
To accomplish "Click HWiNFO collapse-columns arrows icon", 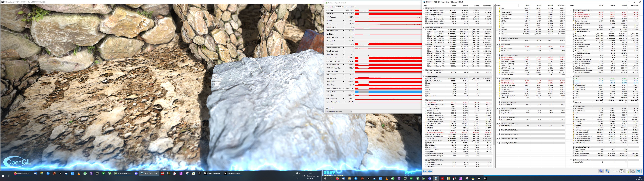I will pyautogui.click(x=430, y=171).
